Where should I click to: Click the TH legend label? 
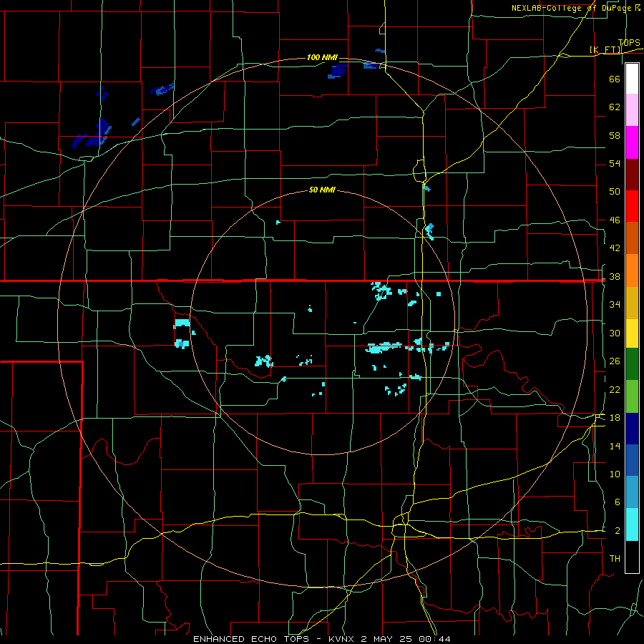point(615,559)
